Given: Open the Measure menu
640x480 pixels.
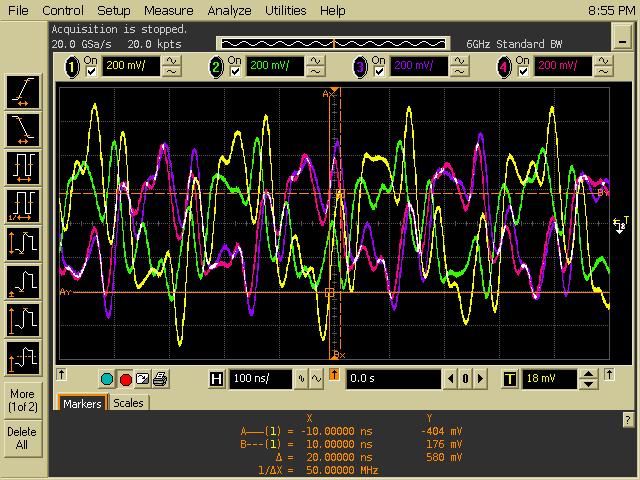Looking at the screenshot, I should point(168,10).
